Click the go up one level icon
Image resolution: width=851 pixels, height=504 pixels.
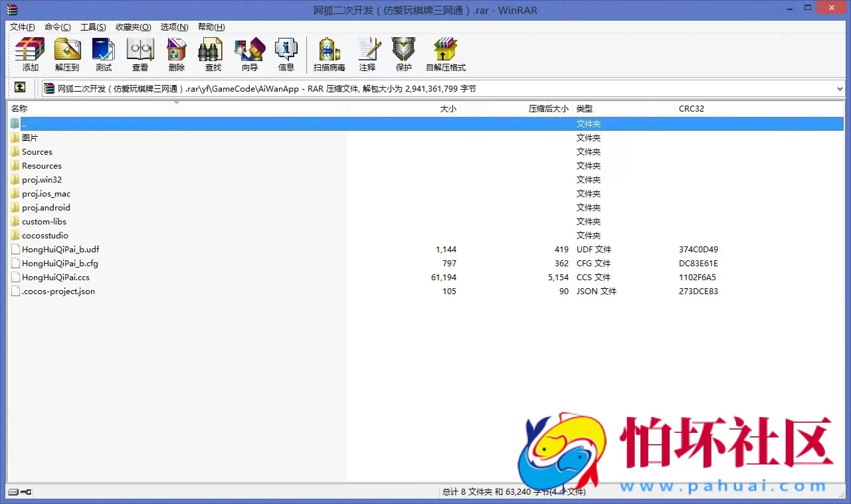(20, 87)
